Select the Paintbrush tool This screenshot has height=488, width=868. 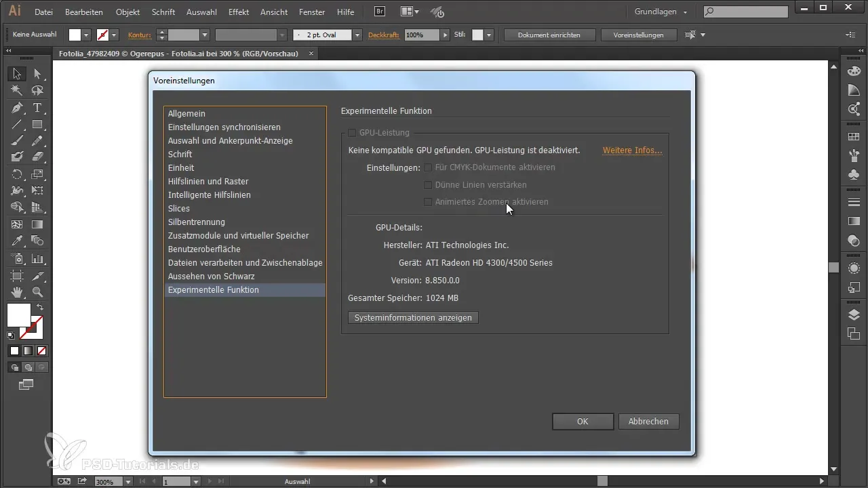[17, 140]
